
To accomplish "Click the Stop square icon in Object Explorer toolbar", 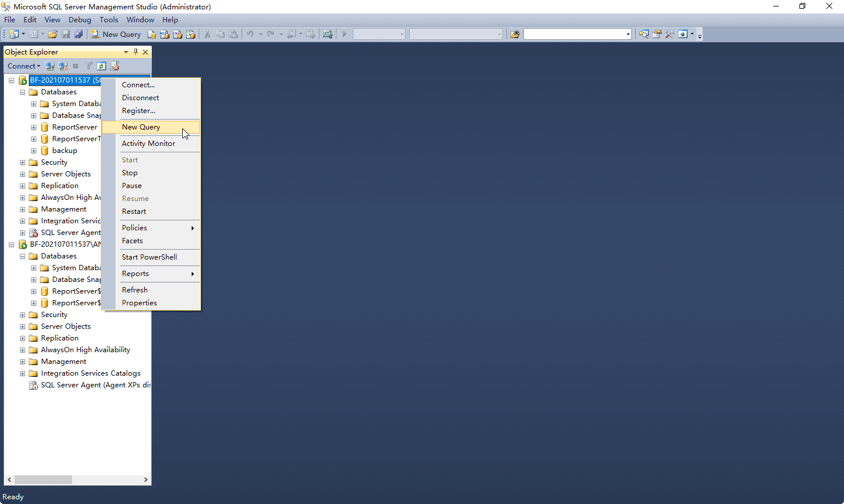I will tap(76, 66).
